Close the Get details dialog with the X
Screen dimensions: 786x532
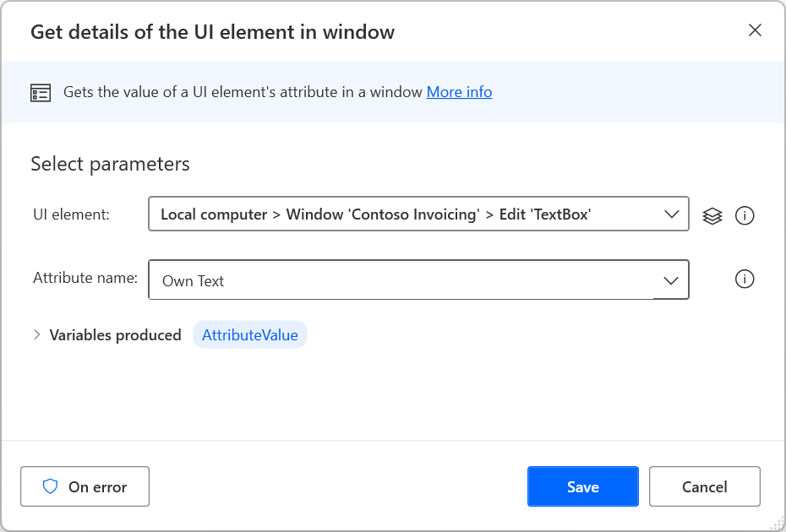[x=755, y=30]
